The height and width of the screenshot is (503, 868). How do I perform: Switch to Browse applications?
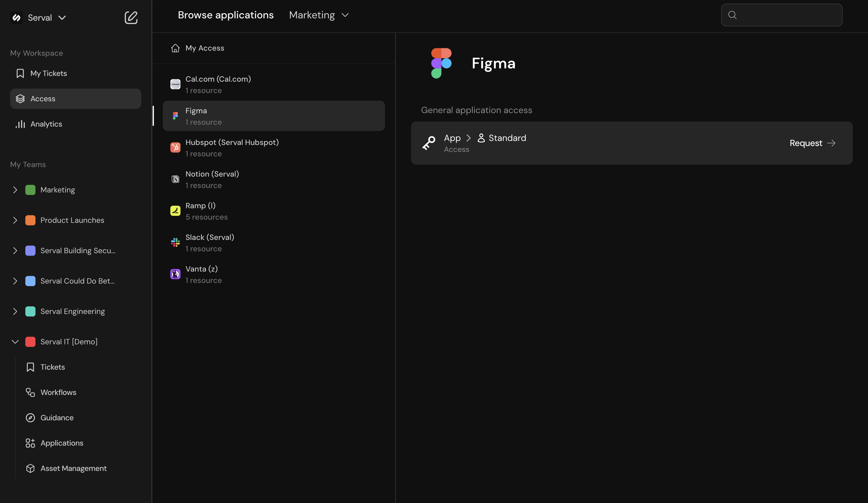click(x=226, y=15)
